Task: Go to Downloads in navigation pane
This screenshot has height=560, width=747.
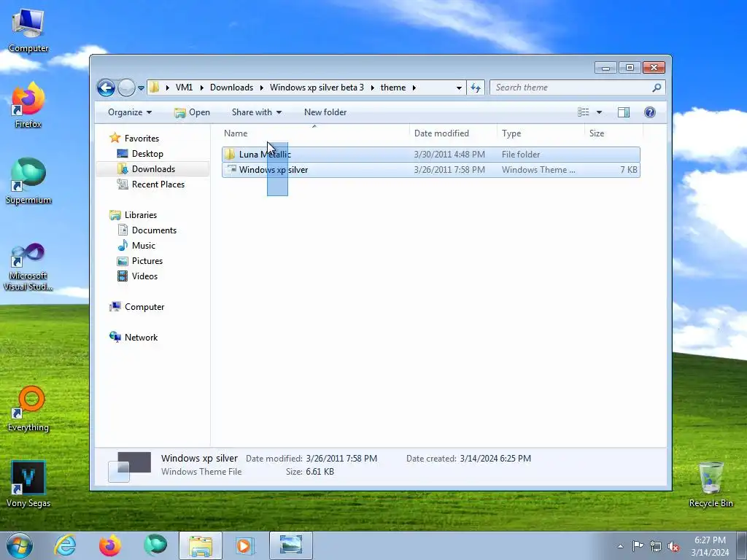Action: (x=153, y=169)
